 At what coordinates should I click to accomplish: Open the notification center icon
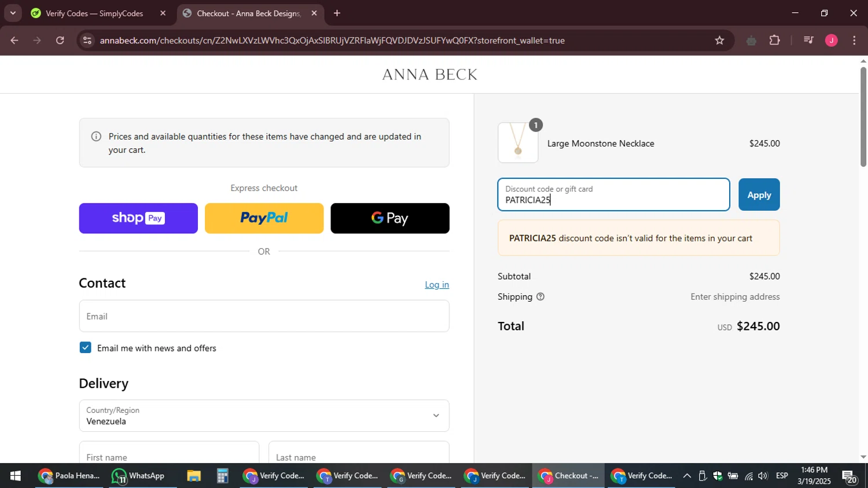tap(849, 476)
